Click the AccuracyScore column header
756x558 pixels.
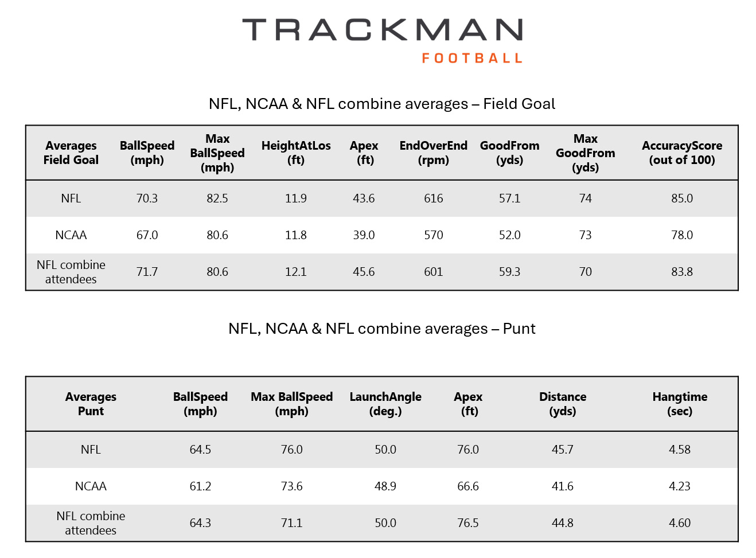point(682,153)
